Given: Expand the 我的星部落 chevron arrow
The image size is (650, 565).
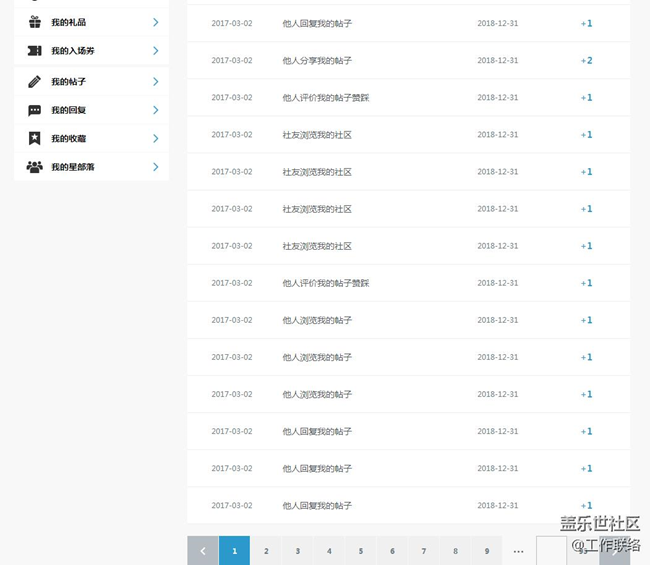Looking at the screenshot, I should click(x=155, y=167).
